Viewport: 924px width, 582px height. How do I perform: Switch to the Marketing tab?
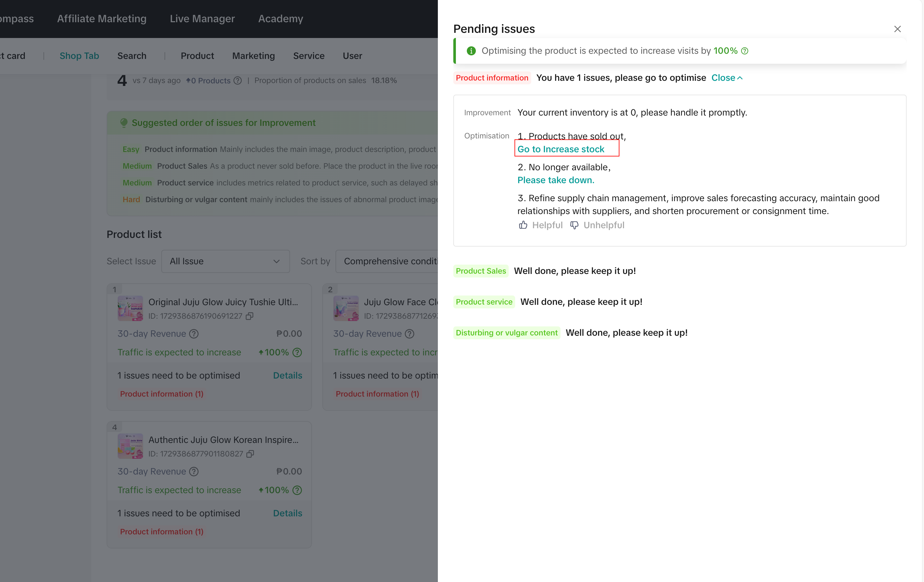click(x=253, y=56)
